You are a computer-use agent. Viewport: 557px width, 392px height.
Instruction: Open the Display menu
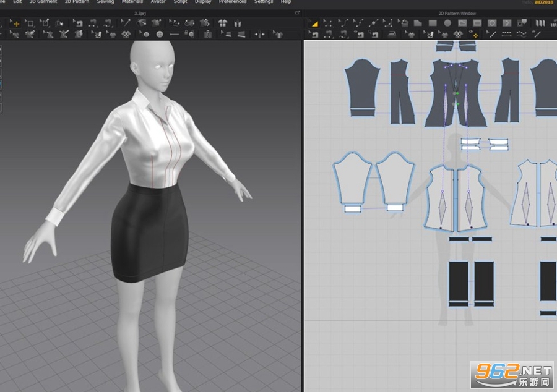click(x=203, y=2)
